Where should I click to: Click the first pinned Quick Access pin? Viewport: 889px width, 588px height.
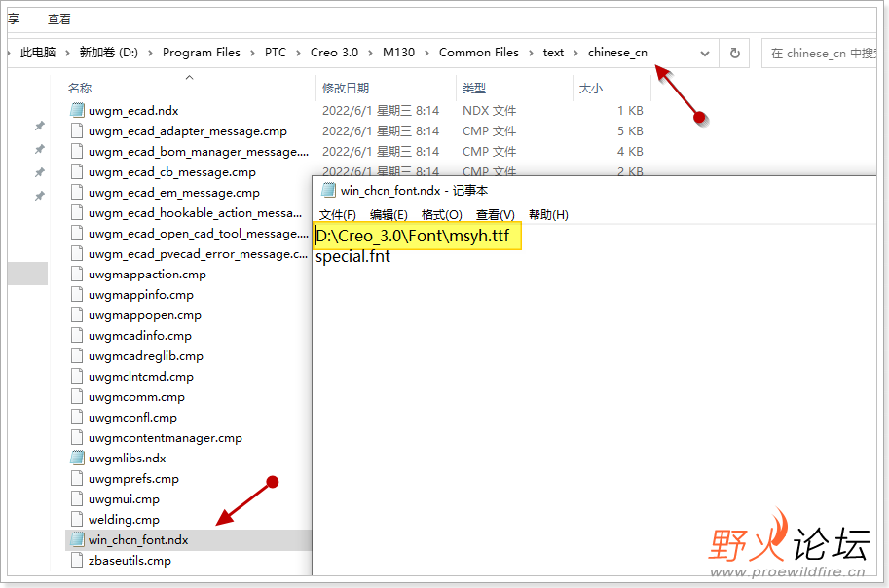[x=39, y=126]
